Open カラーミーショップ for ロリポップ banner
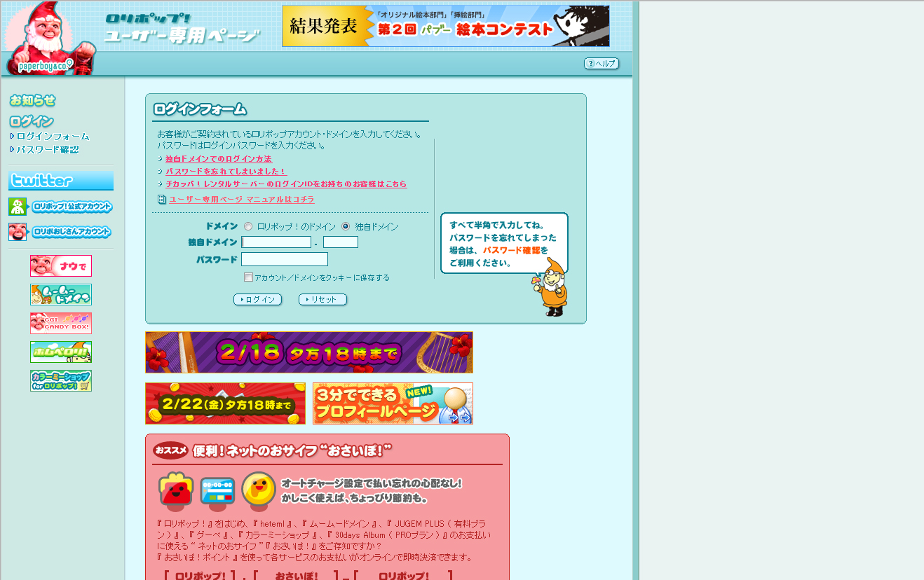The height and width of the screenshot is (580, 924). [61, 381]
